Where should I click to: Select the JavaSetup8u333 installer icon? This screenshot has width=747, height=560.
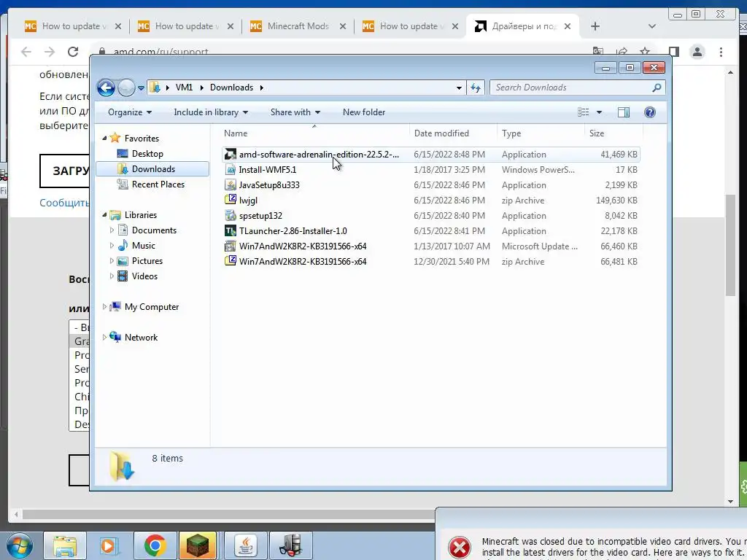click(231, 184)
